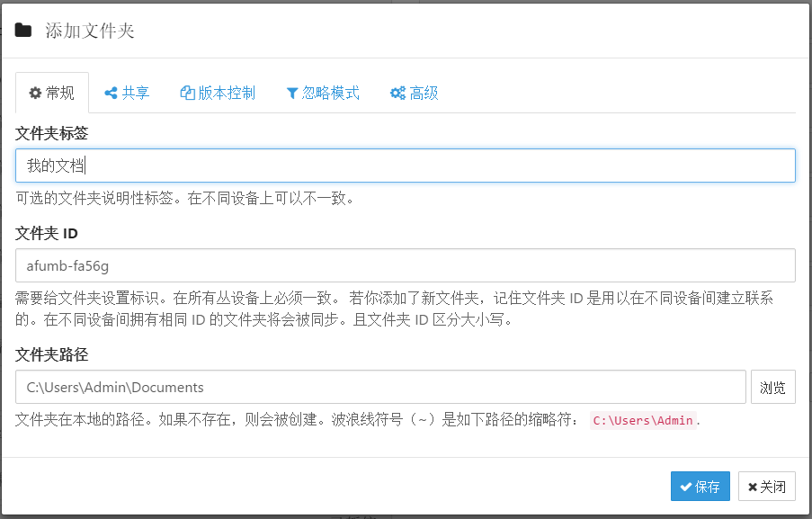Open the 版本控制 tab
This screenshot has width=812, height=519.
click(218, 94)
